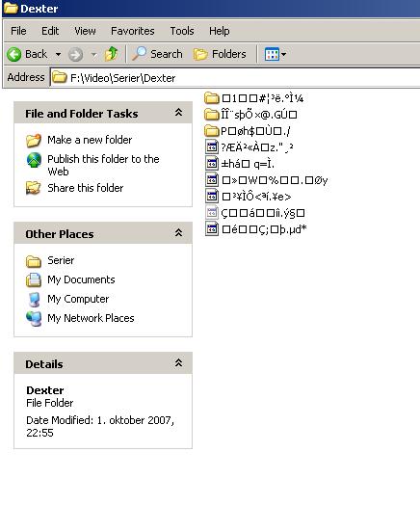Click the My Computer icon
This screenshot has height=505, width=420.
pyautogui.click(x=34, y=300)
